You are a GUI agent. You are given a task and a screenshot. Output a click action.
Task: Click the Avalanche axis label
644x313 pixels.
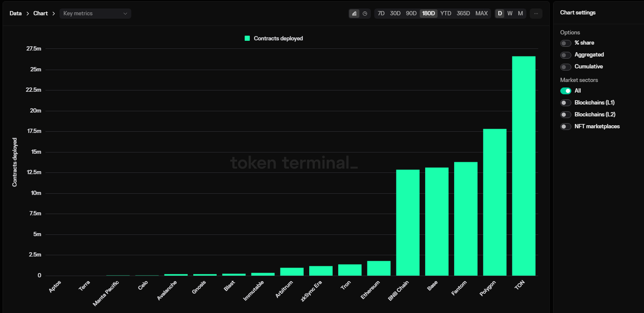point(166,290)
